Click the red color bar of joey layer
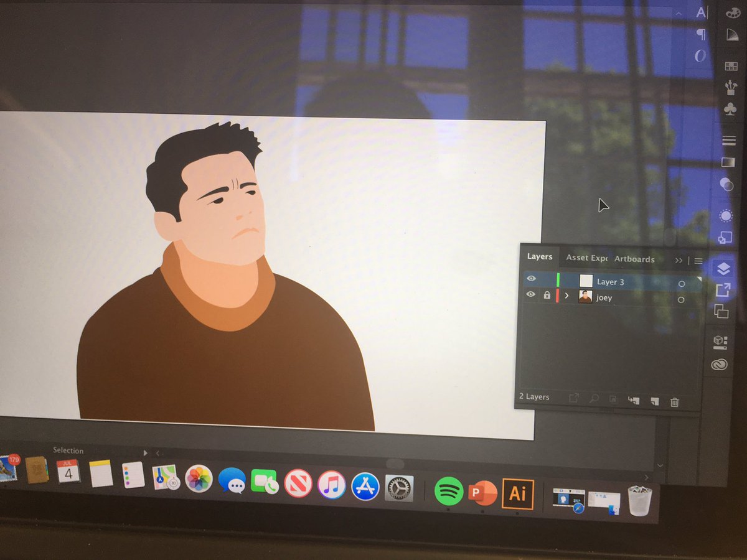 coord(558,296)
